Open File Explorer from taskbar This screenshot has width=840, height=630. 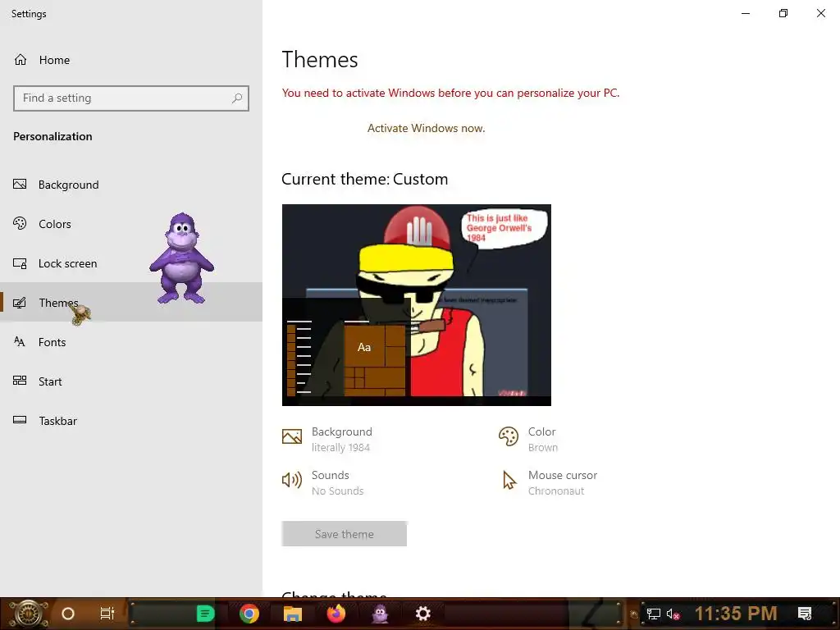point(293,614)
